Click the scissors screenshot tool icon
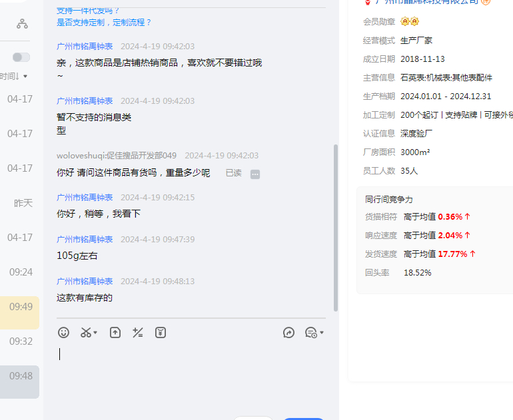The height and width of the screenshot is (420, 513). [x=86, y=332]
